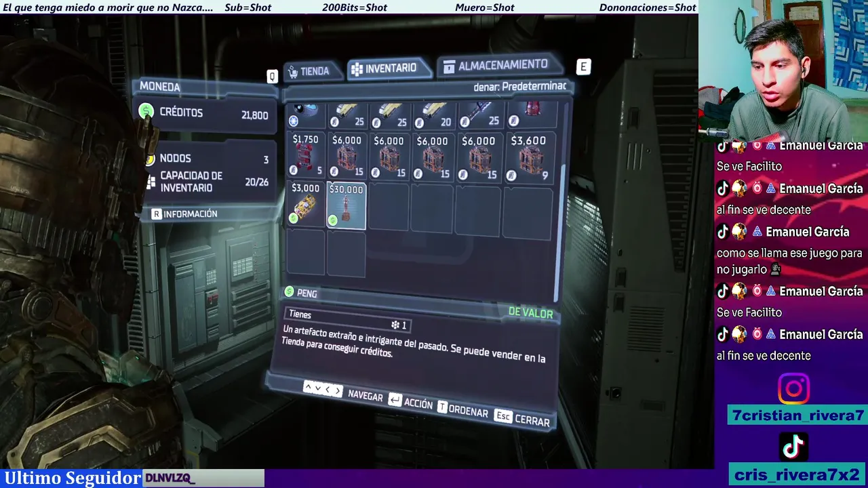
Task: Click the ORDENAR sort prompt
Action: pyautogui.click(x=462, y=409)
